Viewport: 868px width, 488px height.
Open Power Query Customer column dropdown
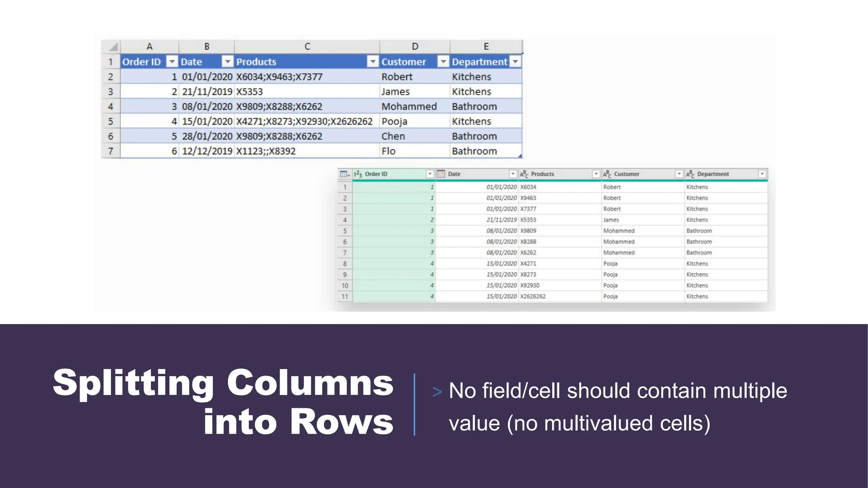coord(679,174)
